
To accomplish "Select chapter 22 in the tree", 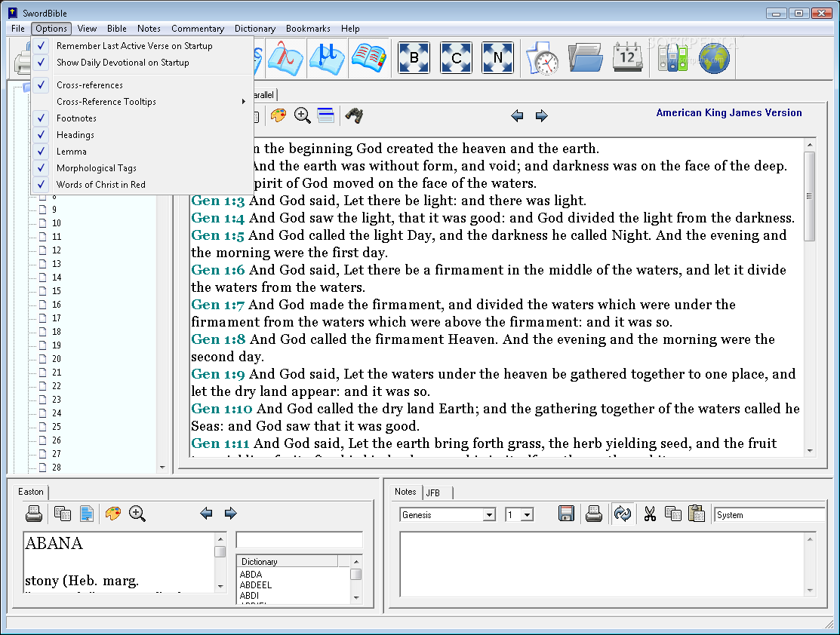I will pos(57,386).
